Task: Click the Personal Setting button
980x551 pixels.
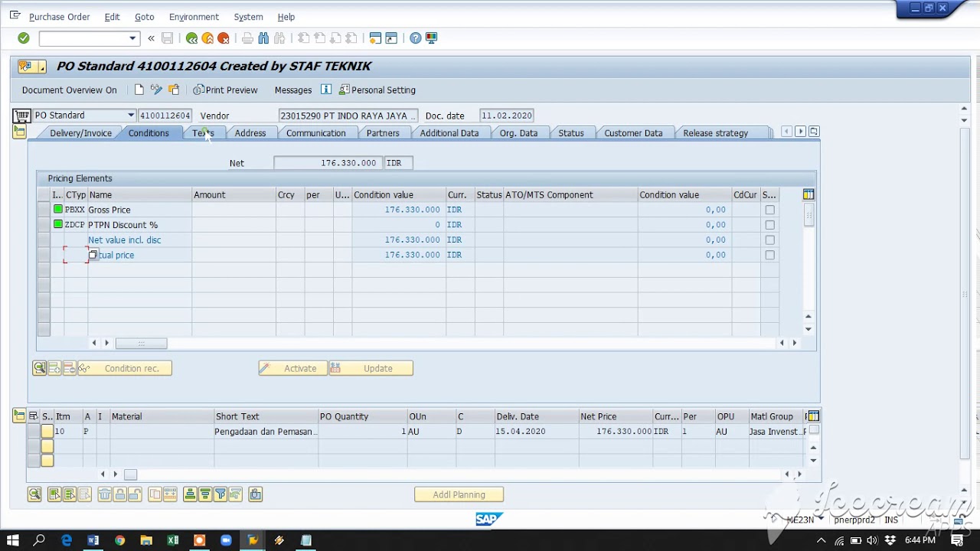Action: (377, 90)
